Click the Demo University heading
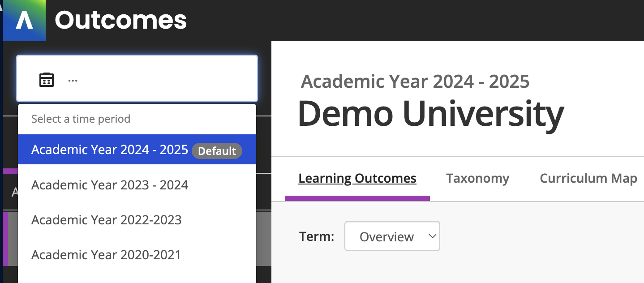 tap(430, 114)
